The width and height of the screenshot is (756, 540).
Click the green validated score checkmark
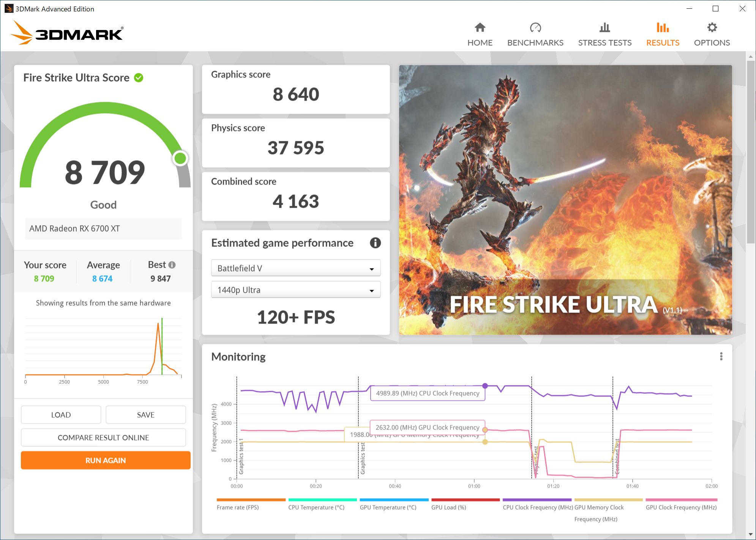139,77
